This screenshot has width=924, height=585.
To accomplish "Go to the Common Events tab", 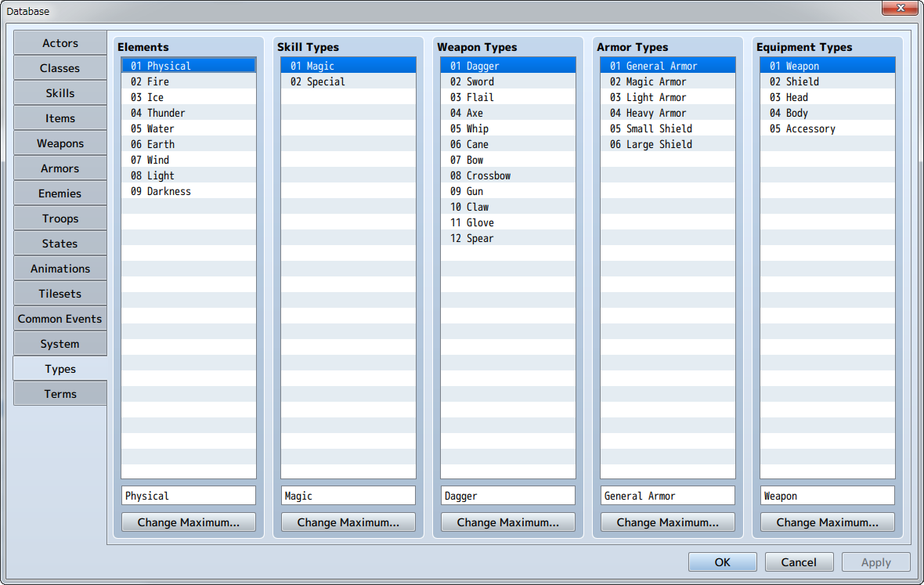I will [x=60, y=319].
